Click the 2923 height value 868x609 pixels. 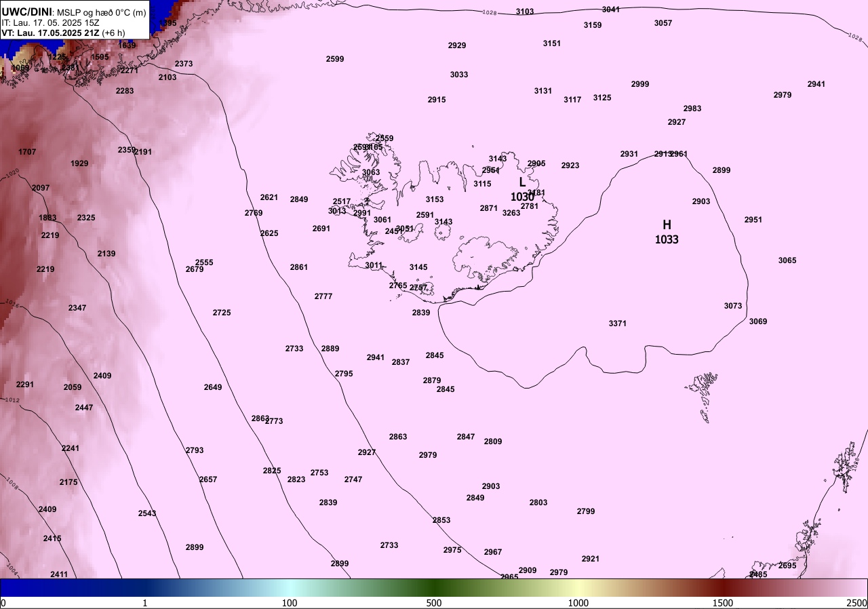coord(570,165)
